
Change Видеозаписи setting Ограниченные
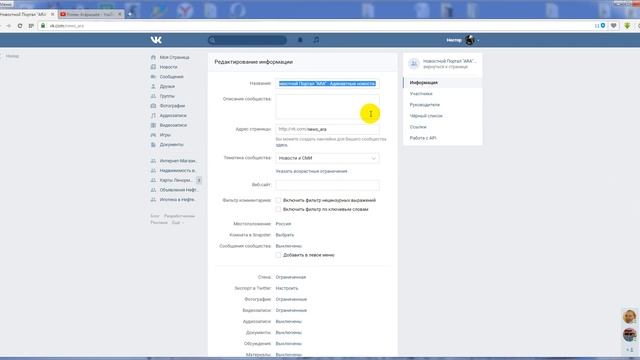click(x=291, y=310)
